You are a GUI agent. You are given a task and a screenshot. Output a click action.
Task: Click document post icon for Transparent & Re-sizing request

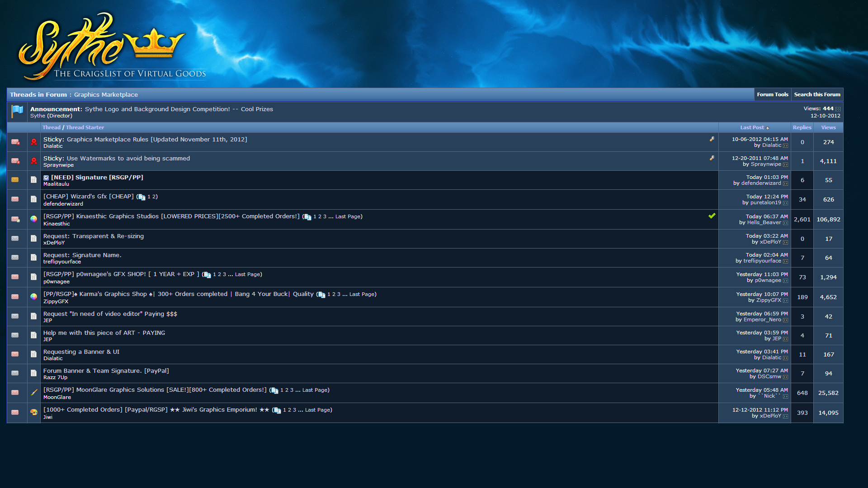pyautogui.click(x=34, y=238)
